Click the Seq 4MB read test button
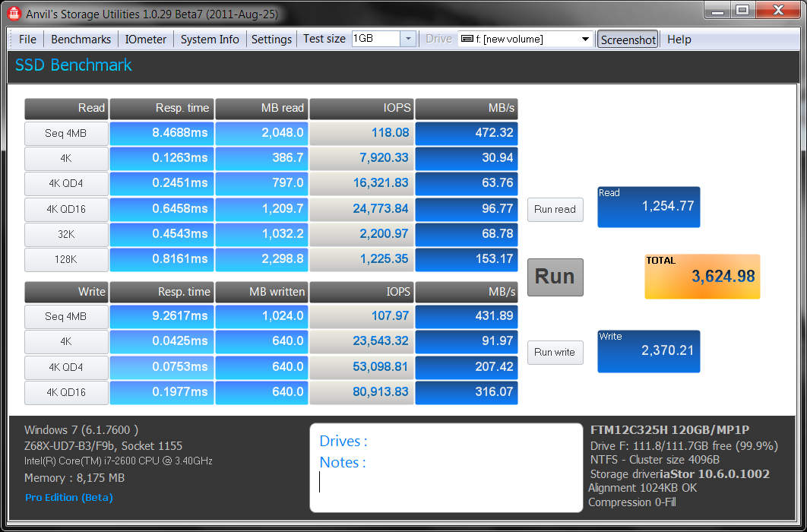Screen dimensions: 807x532 click(x=65, y=133)
